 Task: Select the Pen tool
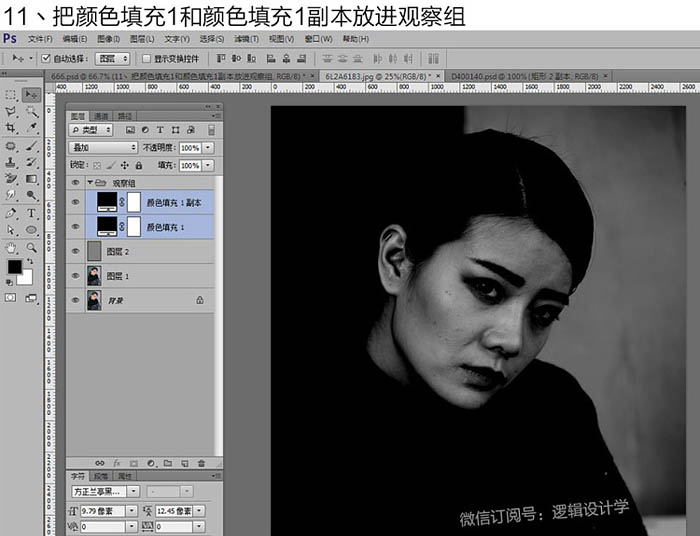(11, 213)
